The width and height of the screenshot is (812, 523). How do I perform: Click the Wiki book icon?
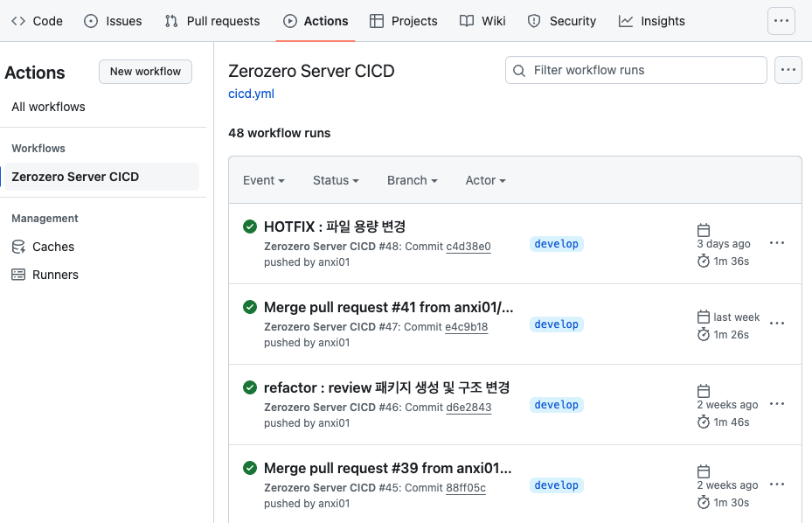(467, 21)
